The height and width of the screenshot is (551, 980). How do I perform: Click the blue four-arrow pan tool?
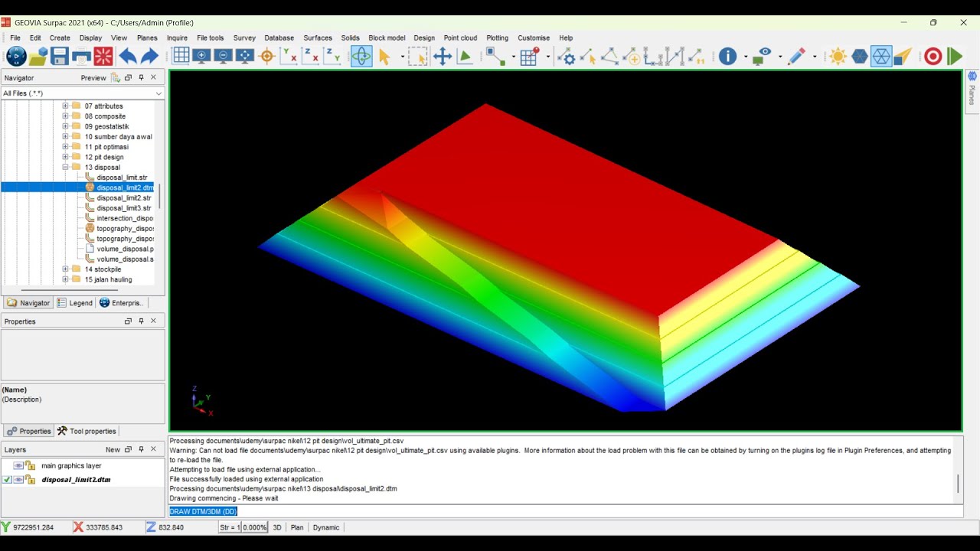(443, 56)
